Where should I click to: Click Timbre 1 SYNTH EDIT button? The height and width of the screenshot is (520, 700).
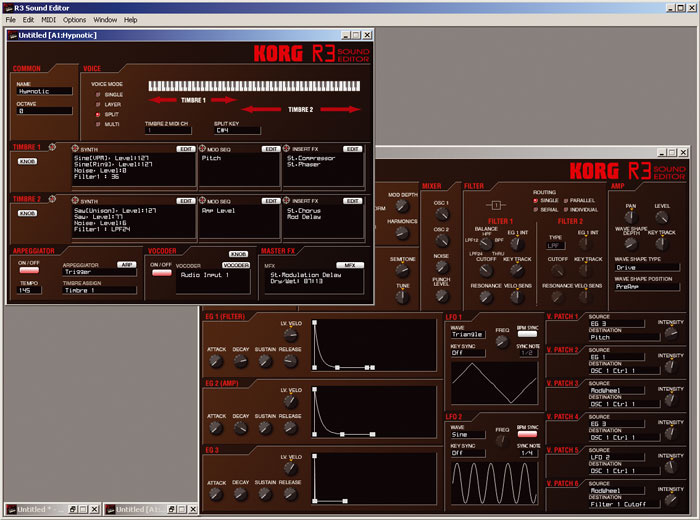(x=186, y=149)
